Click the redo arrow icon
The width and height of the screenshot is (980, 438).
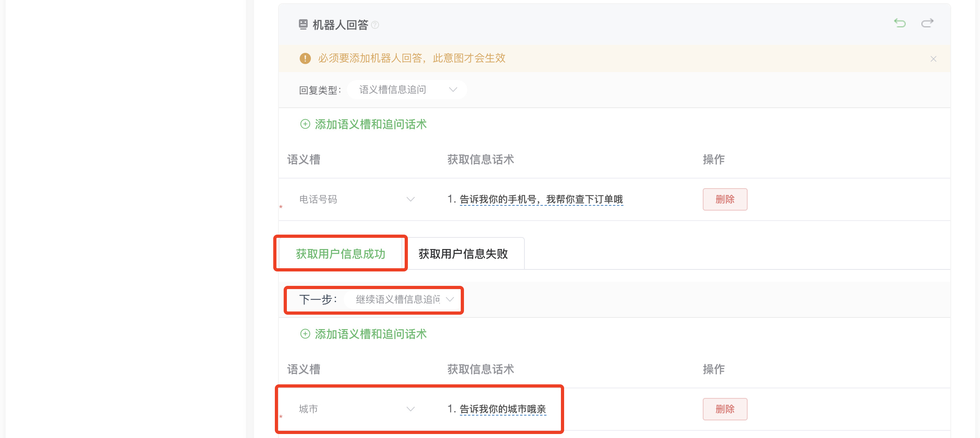tap(927, 23)
